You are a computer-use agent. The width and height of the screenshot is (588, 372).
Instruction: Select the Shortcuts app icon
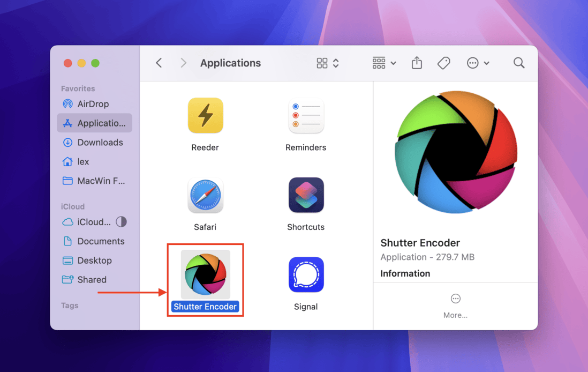coord(306,195)
